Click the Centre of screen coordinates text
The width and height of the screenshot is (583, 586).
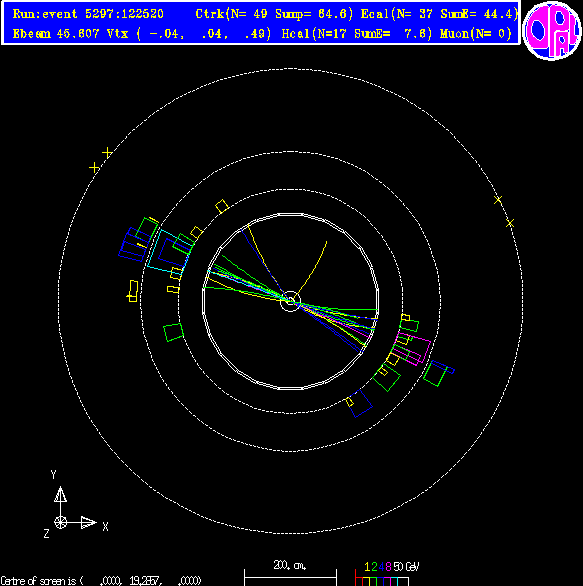101,581
